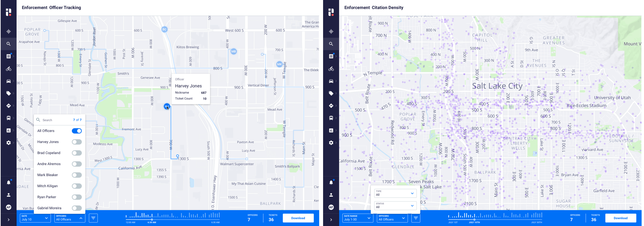Click the app logo in Officer Tracking window
Screen dimensions: 644x226
pos(8,12)
